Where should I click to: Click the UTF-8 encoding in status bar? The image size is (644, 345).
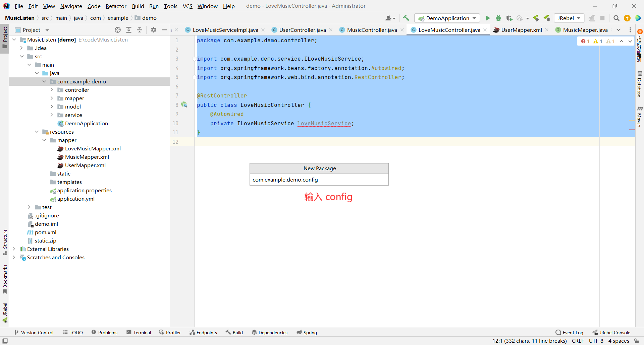[x=596, y=341]
